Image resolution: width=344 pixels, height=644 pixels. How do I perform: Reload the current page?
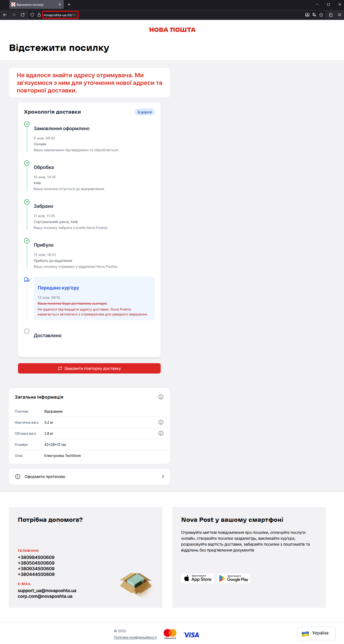[23, 15]
